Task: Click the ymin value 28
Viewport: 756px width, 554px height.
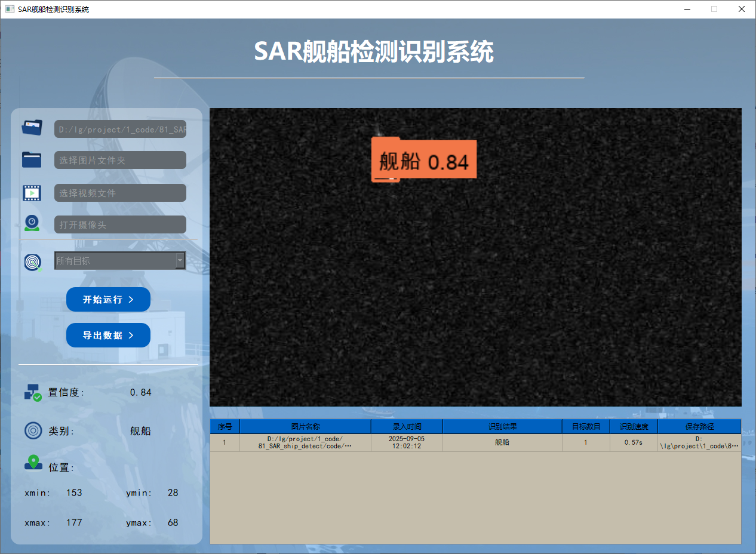Action: point(173,493)
